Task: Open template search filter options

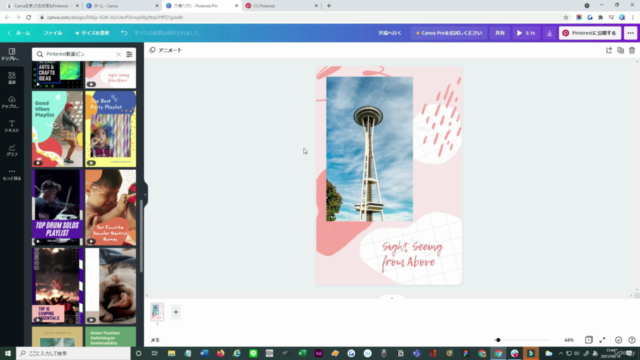Action: click(129, 54)
